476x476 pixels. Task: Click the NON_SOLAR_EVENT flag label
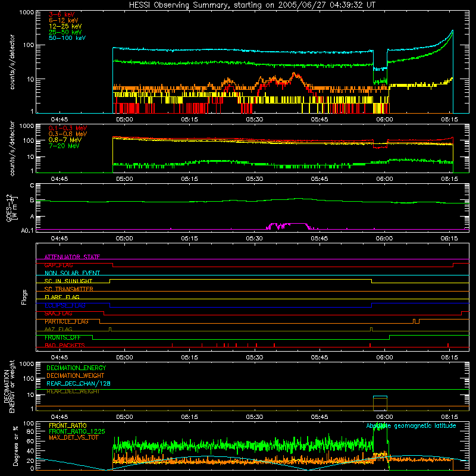pyautogui.click(x=72, y=273)
